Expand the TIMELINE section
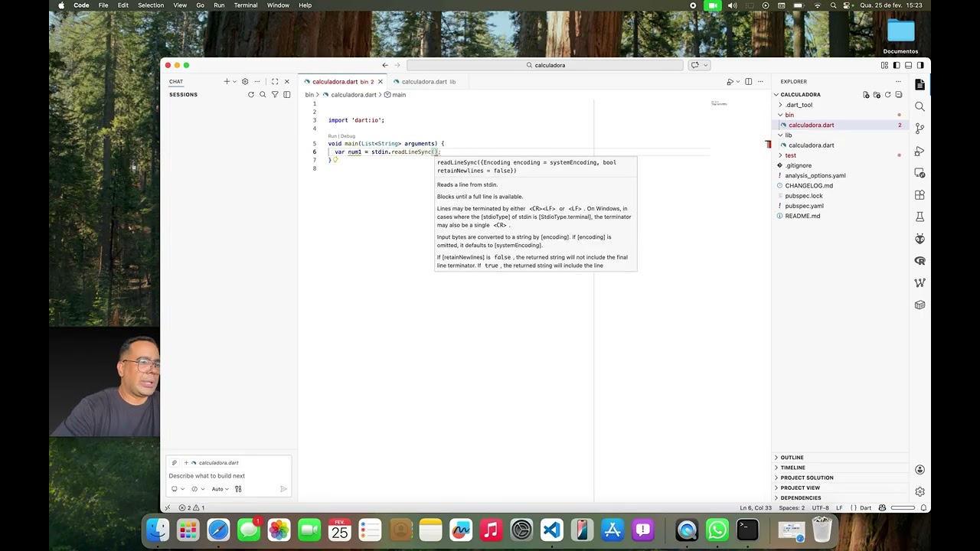Image resolution: width=980 pixels, height=551 pixels. click(x=793, y=468)
